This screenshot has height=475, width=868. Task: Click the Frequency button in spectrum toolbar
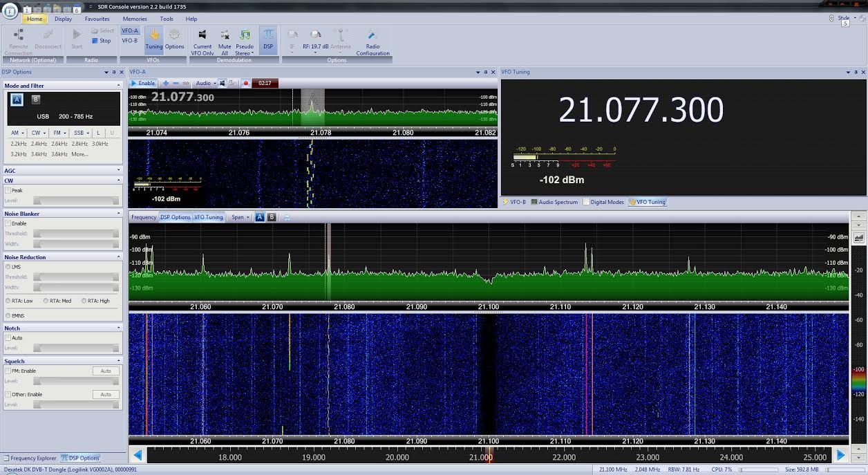144,217
